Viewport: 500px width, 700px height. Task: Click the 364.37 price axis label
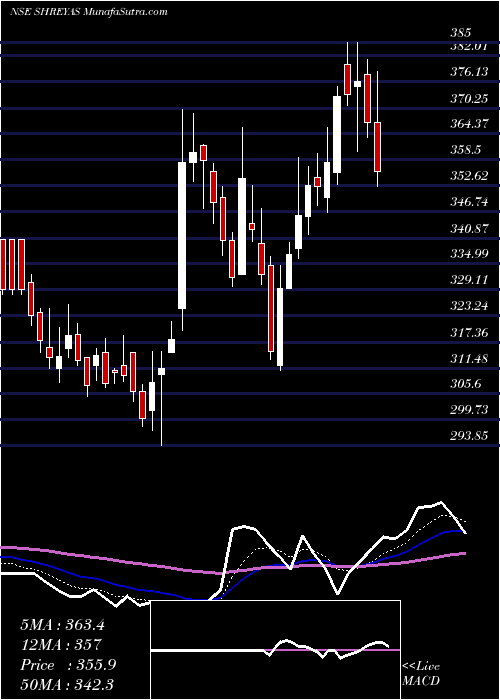tap(469, 124)
